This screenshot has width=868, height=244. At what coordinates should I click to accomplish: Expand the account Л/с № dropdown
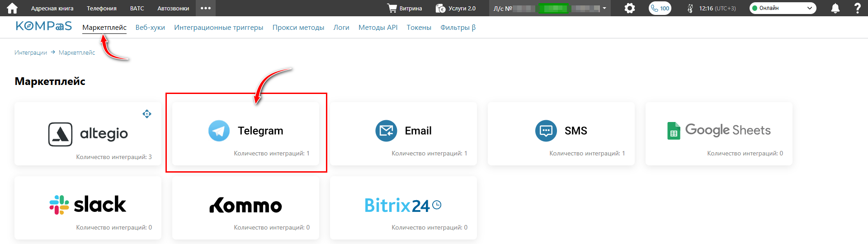[x=550, y=8]
